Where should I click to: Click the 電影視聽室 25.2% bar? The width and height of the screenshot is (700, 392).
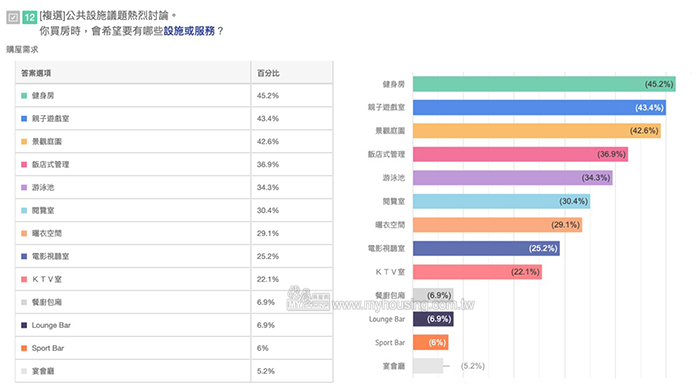click(486, 248)
